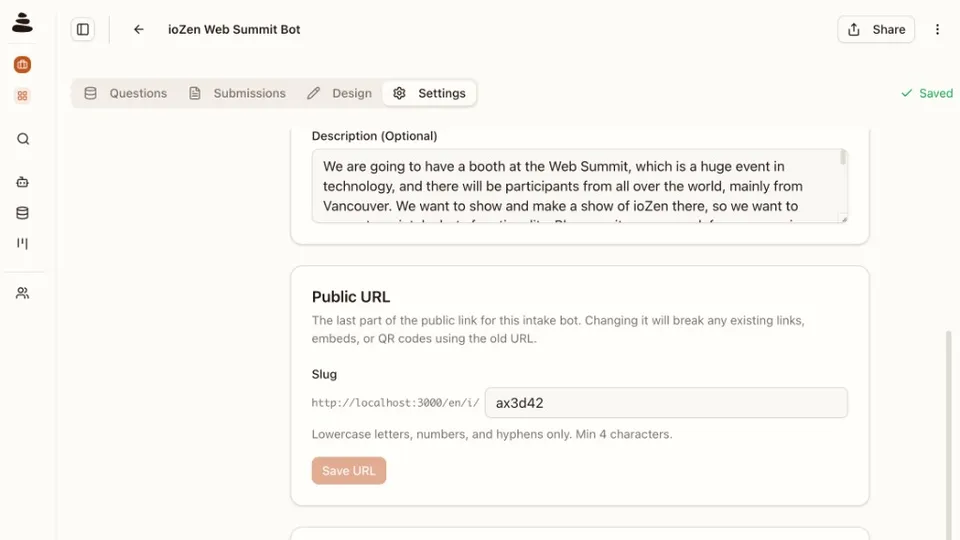The image size is (960, 540).
Task: Open the orange workspace icon in sidebar
Action: point(23,64)
